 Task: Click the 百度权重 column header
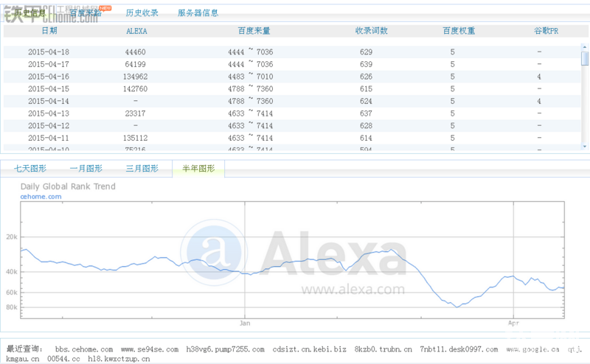[x=459, y=31]
